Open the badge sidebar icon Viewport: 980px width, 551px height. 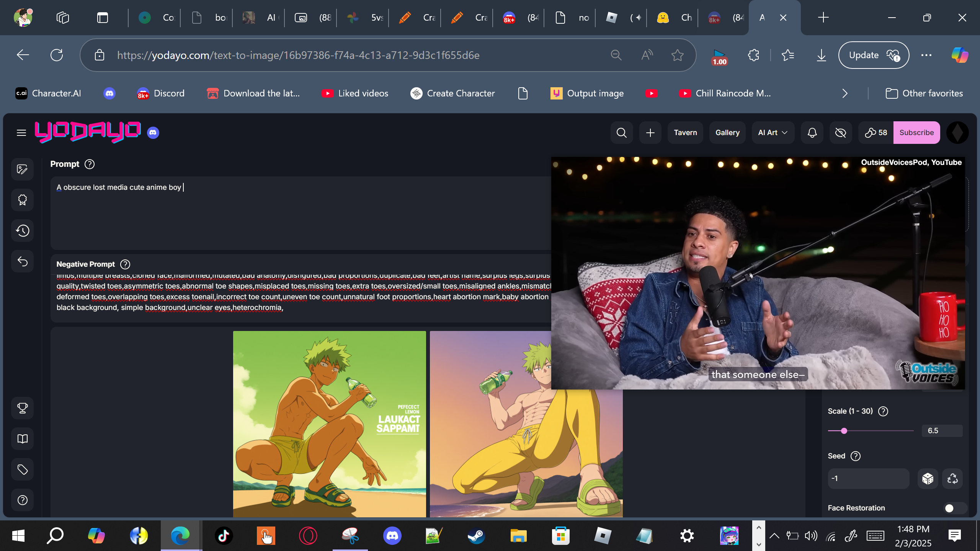[23, 200]
